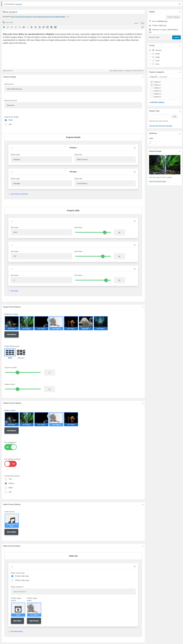Viewport: 183px width, 644px height.
Task: Delete the Html skill block
Action: click(x=135, y=221)
